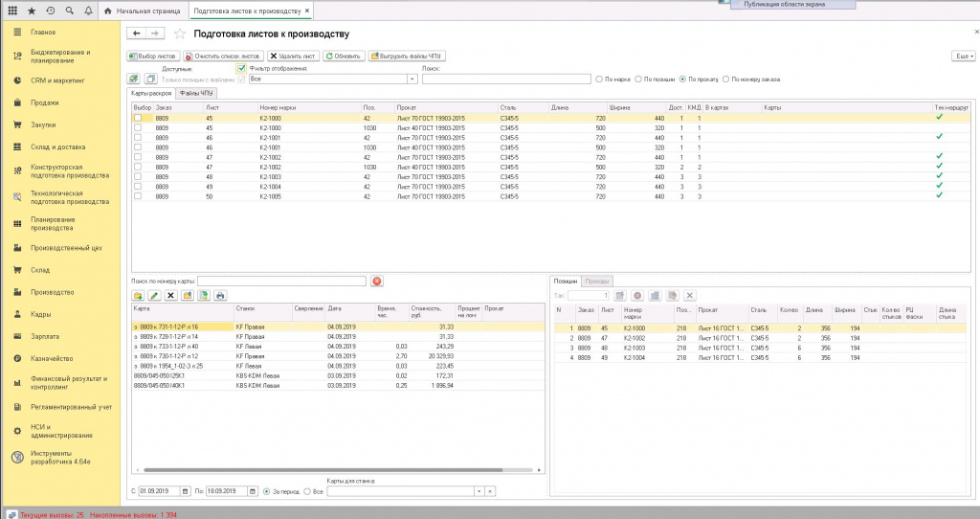
Task: Go back with the left arrow
Action: (x=137, y=34)
